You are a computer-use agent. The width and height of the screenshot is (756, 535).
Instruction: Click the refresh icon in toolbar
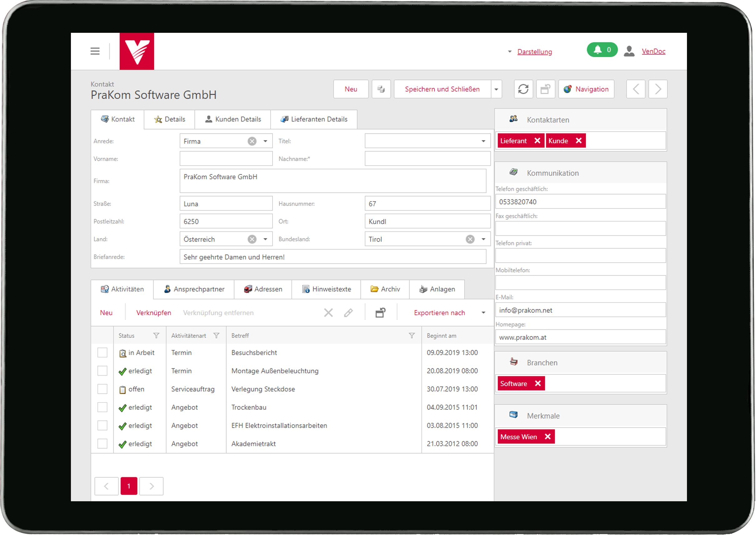[523, 89]
